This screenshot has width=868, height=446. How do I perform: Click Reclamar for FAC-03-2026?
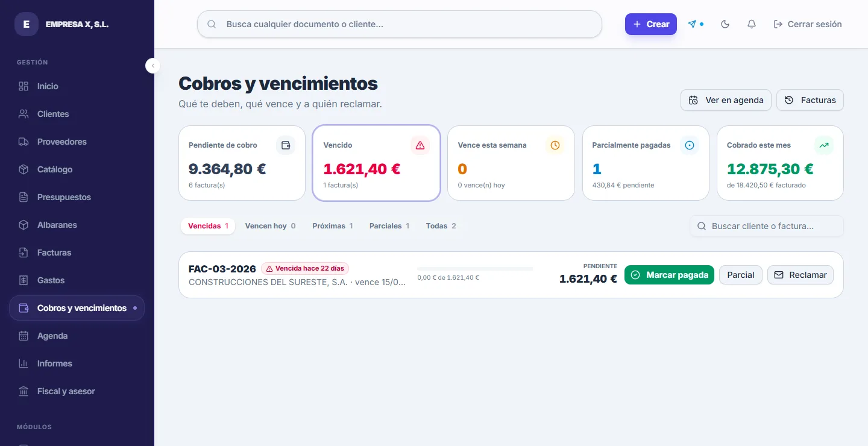click(800, 275)
